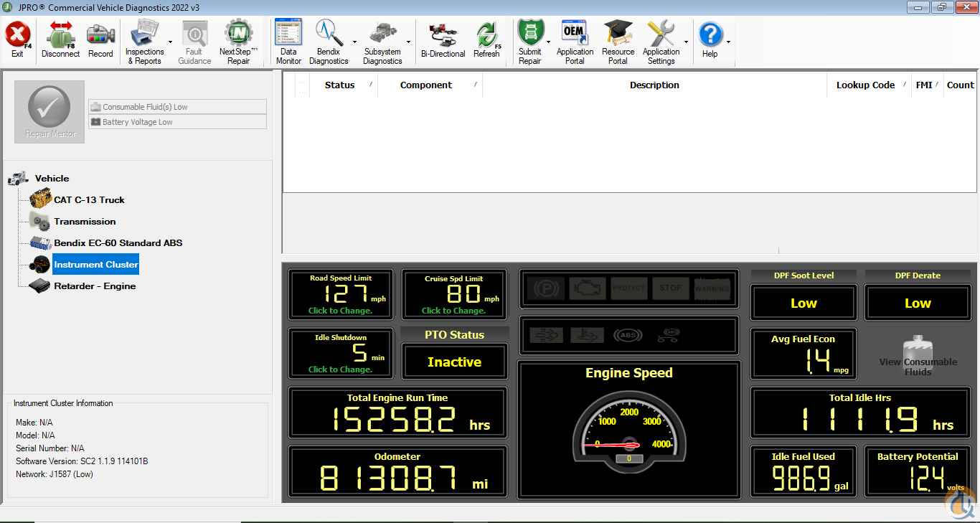Expand the Subsystem Diagnostics dropdown arrow
Viewport: 980px width, 523px height.
(x=408, y=42)
